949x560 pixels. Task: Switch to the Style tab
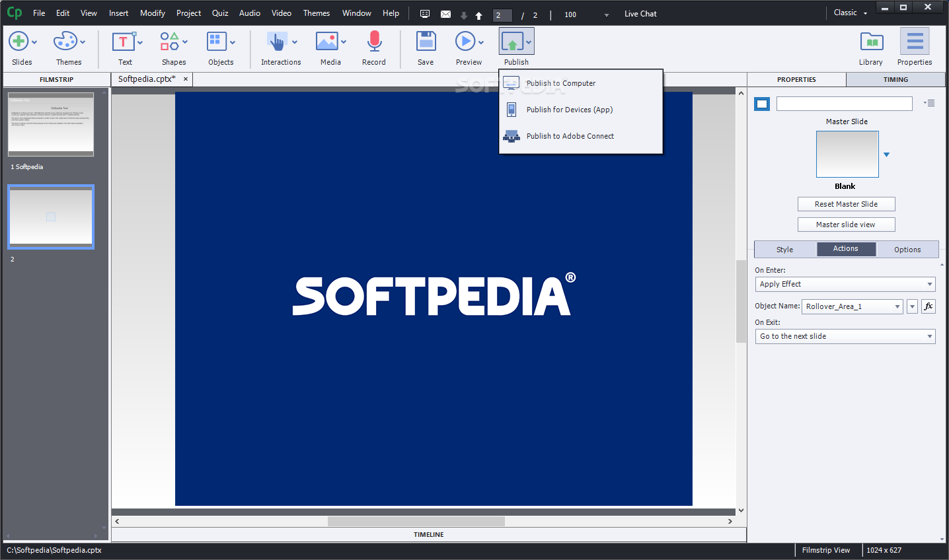coord(785,250)
